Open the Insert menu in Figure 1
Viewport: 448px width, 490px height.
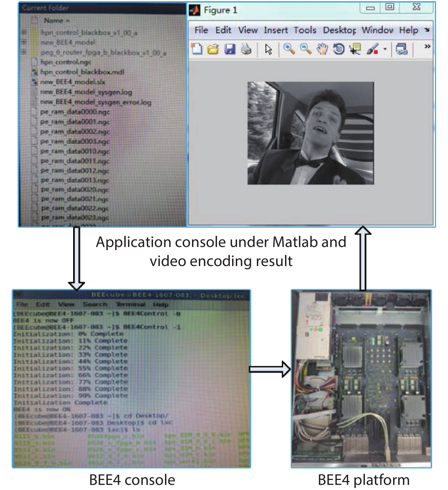click(275, 30)
